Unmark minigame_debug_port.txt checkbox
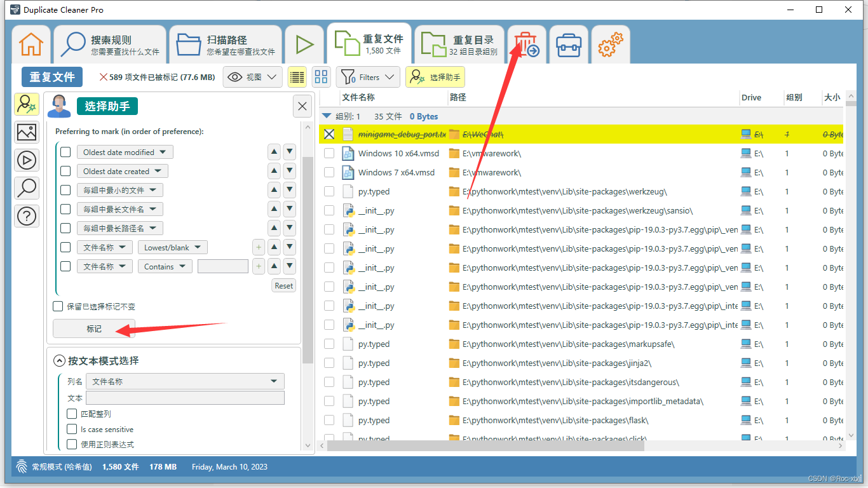Image resolution: width=868 pixels, height=488 pixels. click(329, 134)
